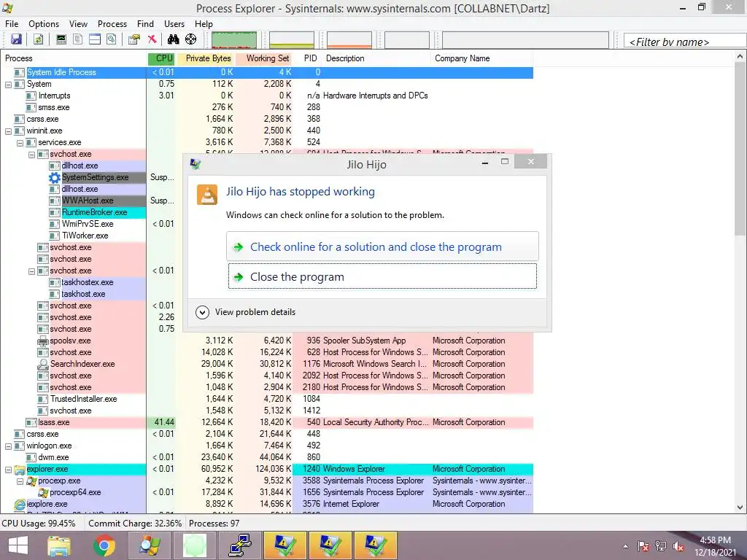
Task: Collapse svchost.exe node containing taskhostex.exe
Action: [31, 271]
